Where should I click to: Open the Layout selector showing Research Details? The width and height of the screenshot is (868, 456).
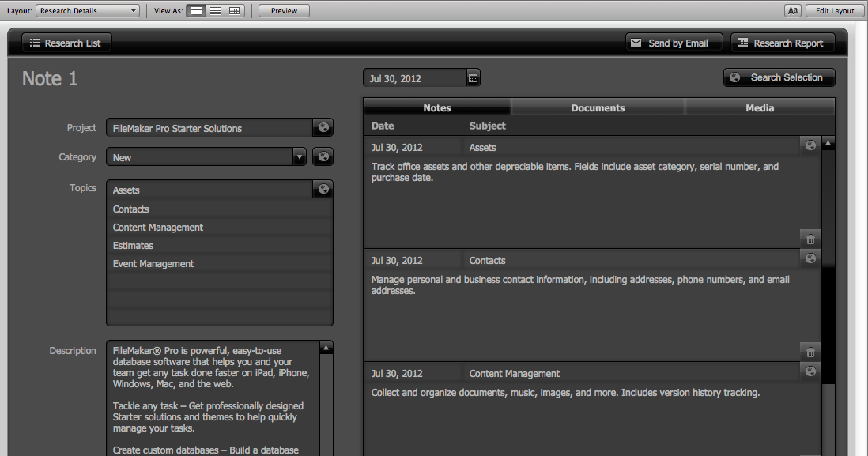[87, 10]
